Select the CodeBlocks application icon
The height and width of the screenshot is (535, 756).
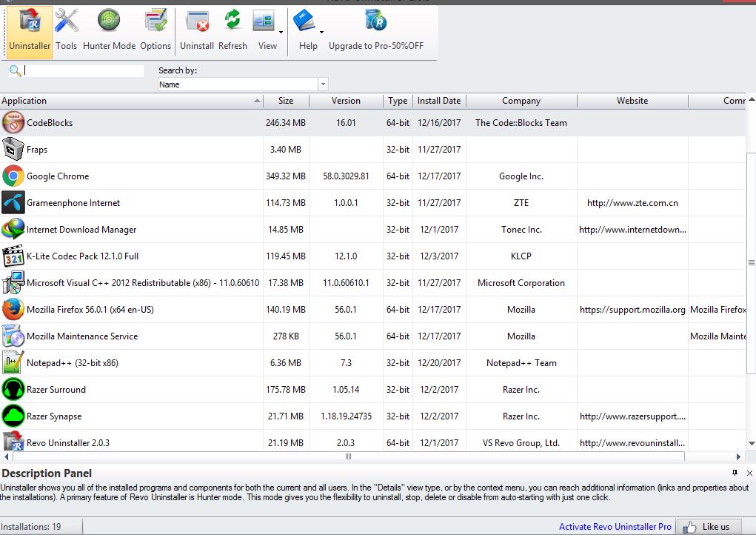13,122
